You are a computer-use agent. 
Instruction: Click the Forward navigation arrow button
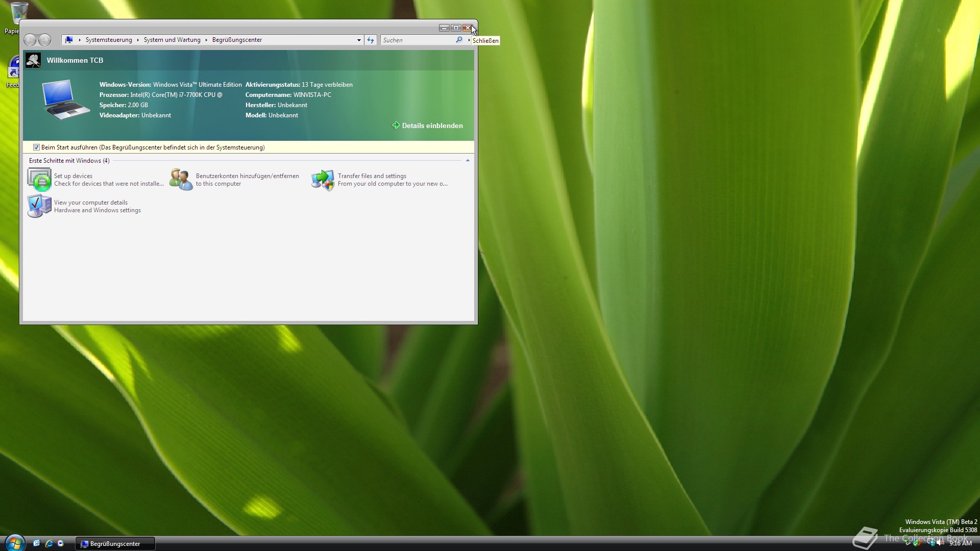[45, 40]
